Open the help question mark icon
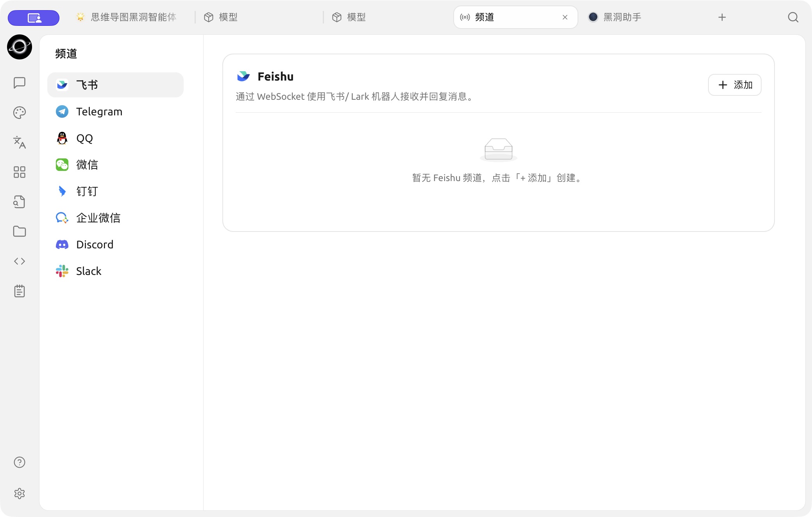812x517 pixels. pyautogui.click(x=20, y=462)
